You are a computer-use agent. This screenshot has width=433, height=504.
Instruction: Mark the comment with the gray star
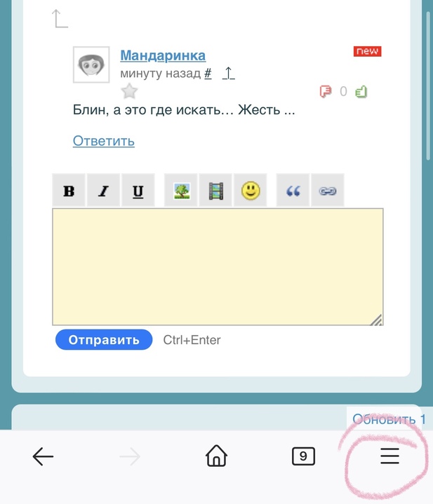coord(129,91)
